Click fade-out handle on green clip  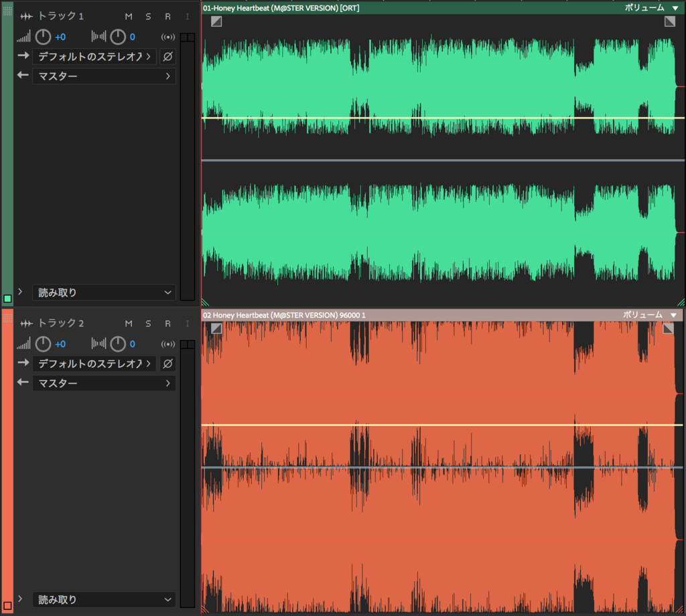click(x=670, y=21)
